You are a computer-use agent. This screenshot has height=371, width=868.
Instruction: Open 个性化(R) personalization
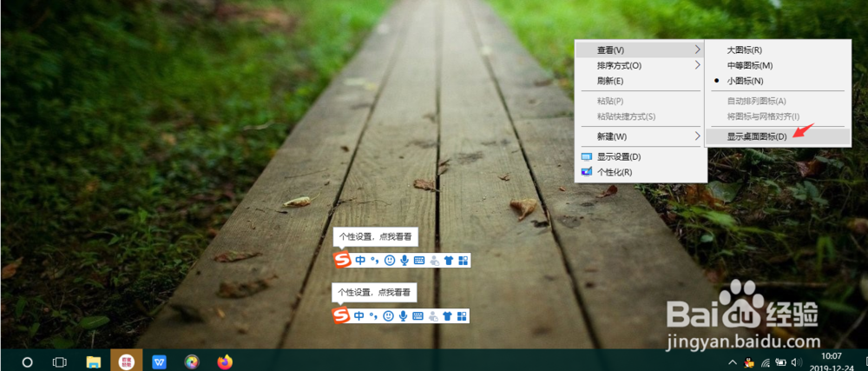(640, 172)
